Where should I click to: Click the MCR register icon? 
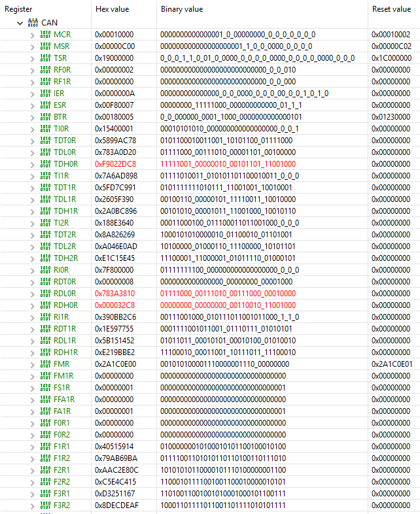[x=45, y=35]
